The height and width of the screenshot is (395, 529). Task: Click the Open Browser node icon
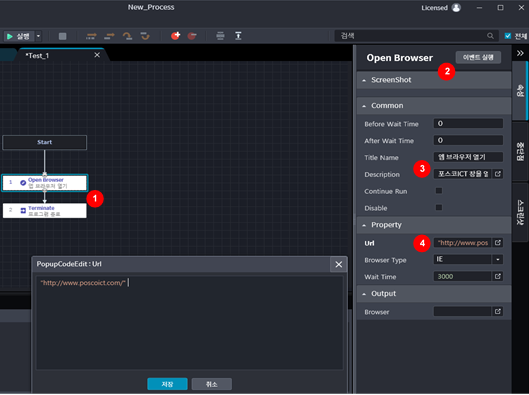coord(23,183)
